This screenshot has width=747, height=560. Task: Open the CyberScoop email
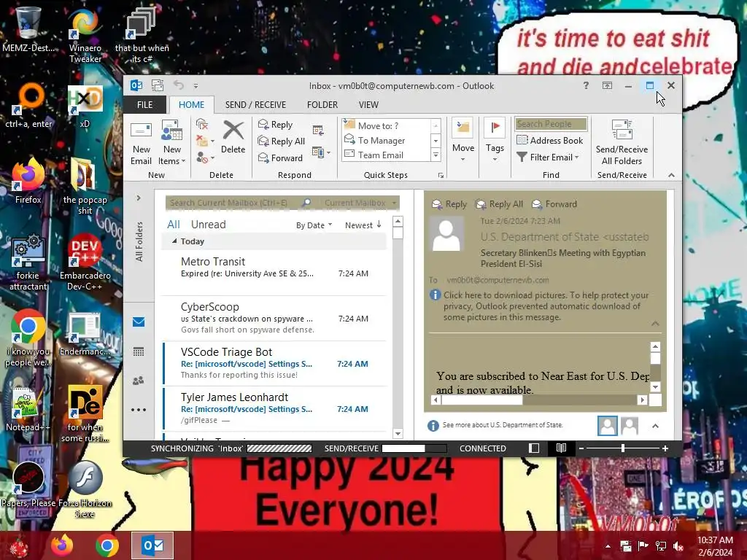point(274,318)
